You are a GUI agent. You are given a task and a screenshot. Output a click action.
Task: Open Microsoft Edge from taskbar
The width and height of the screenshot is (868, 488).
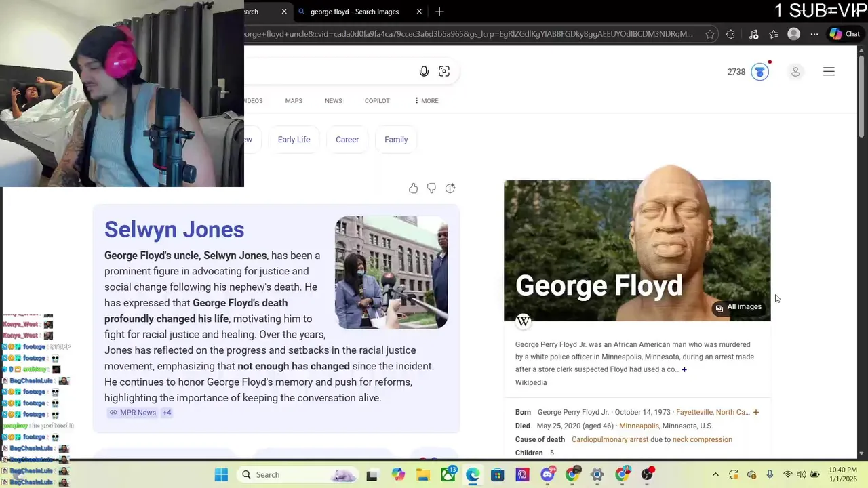(473, 474)
